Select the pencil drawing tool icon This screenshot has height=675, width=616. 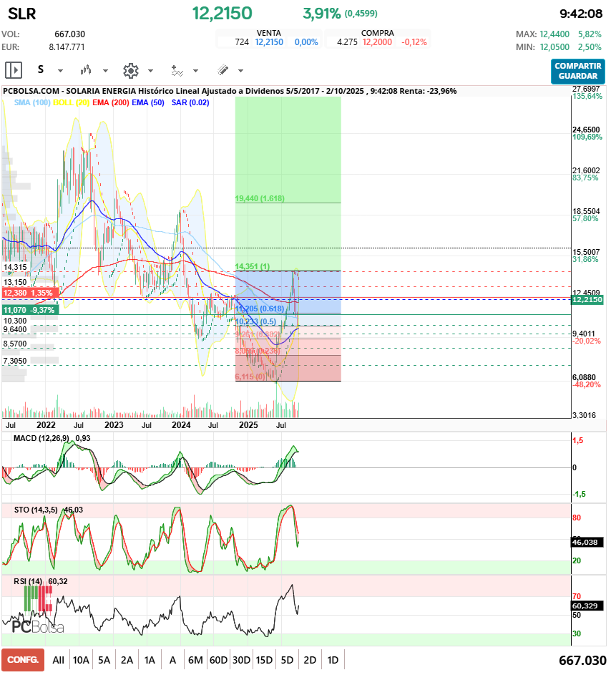(223, 70)
